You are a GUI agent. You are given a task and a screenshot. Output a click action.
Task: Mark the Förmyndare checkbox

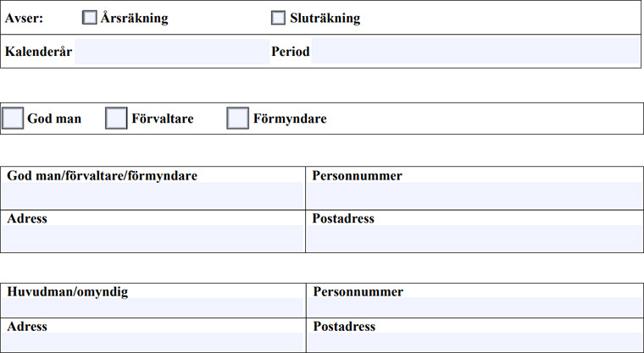[237, 119]
